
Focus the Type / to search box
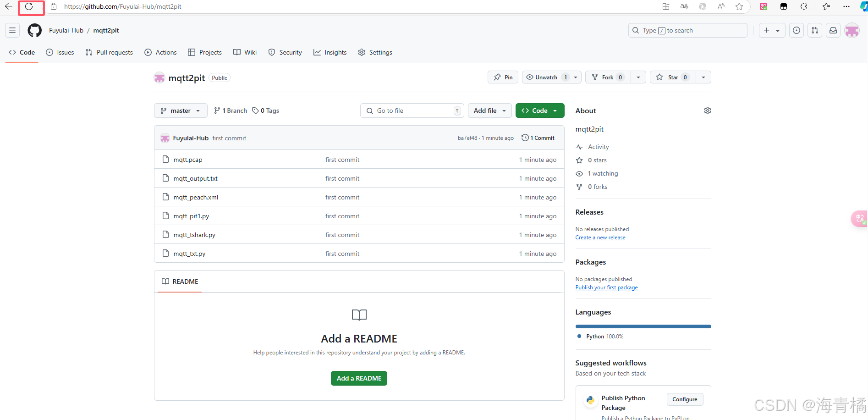point(687,30)
